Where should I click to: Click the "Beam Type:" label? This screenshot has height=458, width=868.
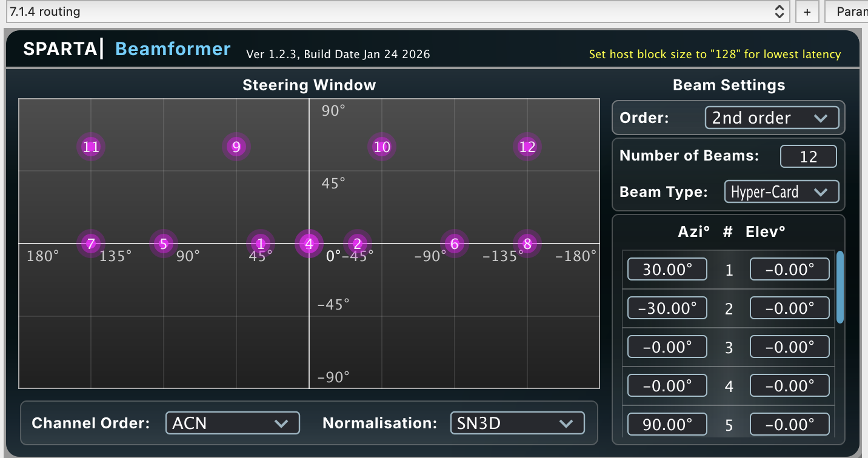(664, 192)
